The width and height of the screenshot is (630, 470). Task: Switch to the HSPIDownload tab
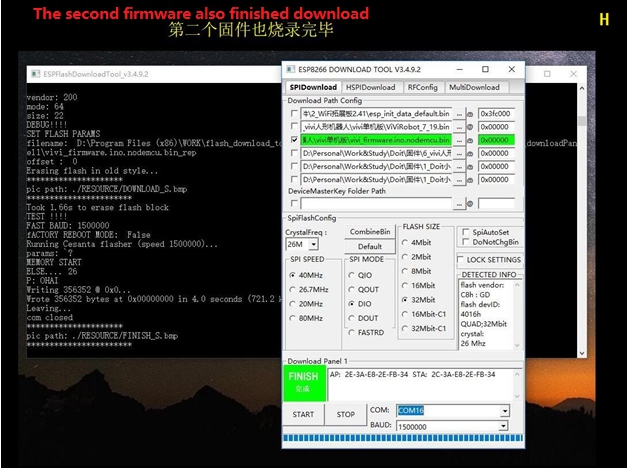pos(370,87)
